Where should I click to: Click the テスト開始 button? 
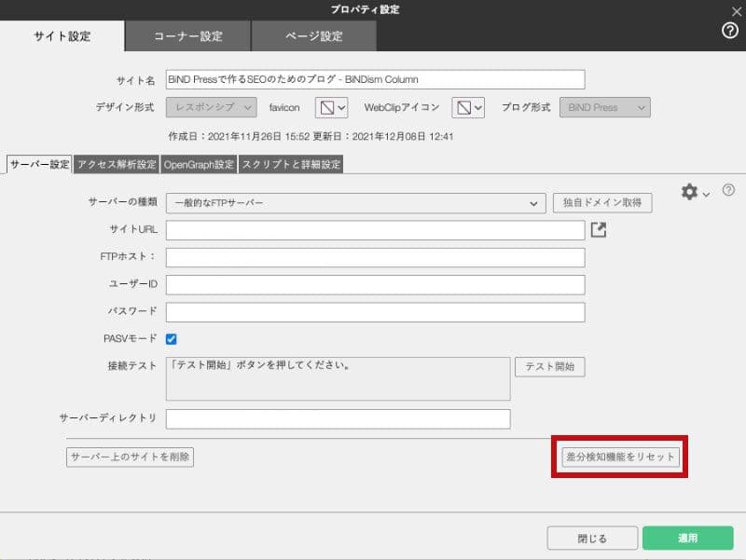(x=549, y=366)
